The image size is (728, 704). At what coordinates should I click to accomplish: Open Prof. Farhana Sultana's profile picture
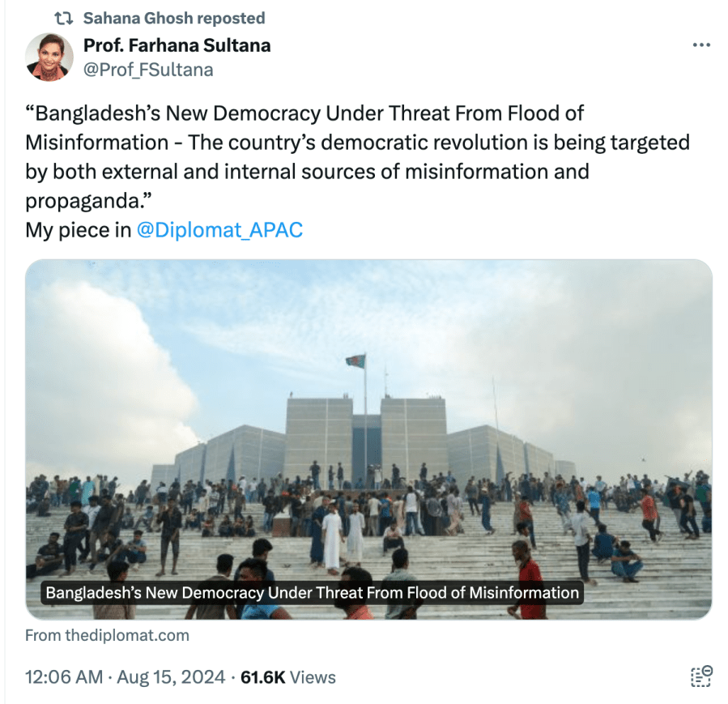point(49,58)
